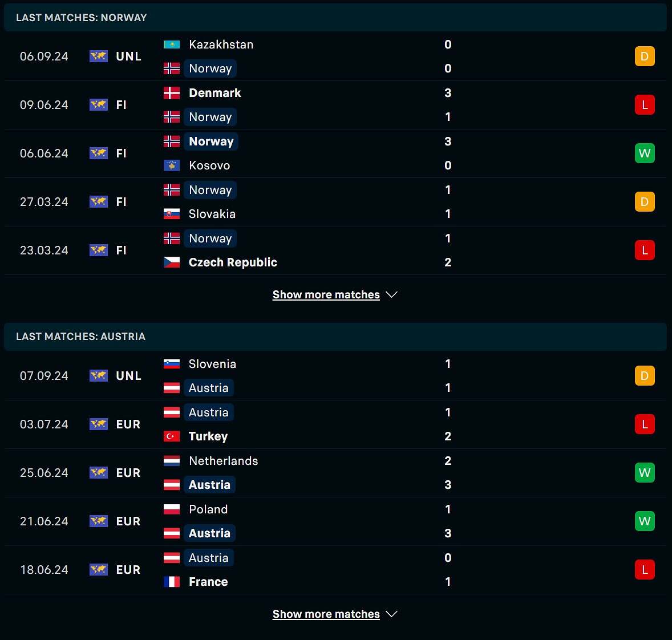The width and height of the screenshot is (672, 640).
Task: Click the Kosovo flag icon
Action: [172, 165]
